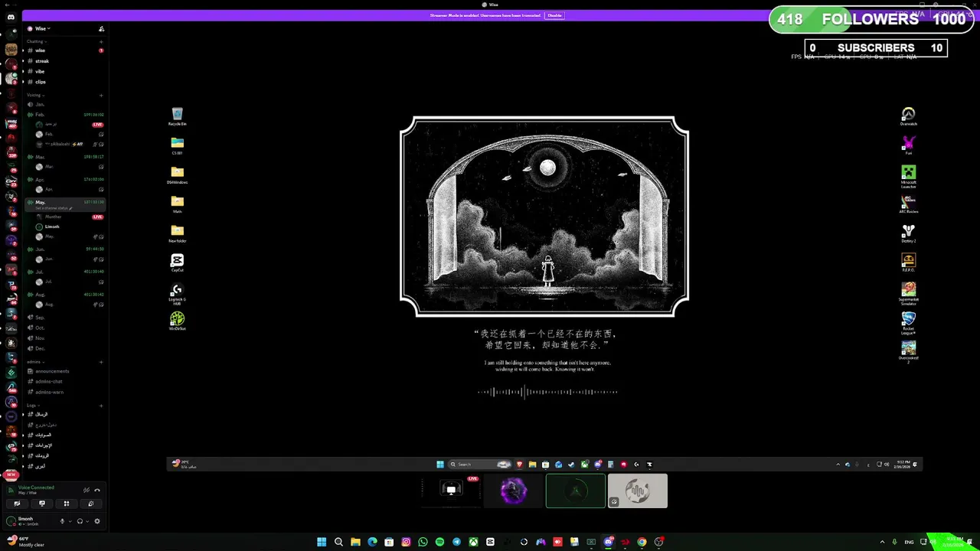The image size is (980, 551).
Task: Select the green-outlined participant tile
Action: pos(576,491)
